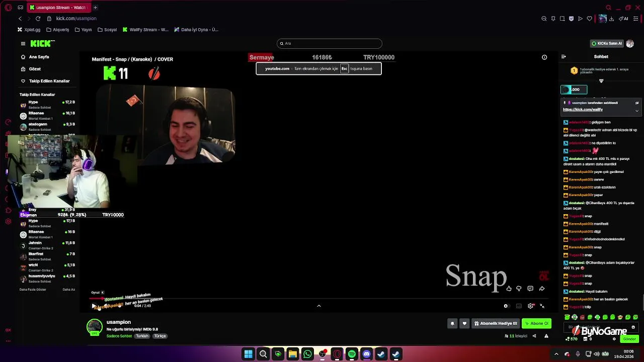Expand the gift leaderboard chevron
The image size is (644, 362).
point(601,80)
